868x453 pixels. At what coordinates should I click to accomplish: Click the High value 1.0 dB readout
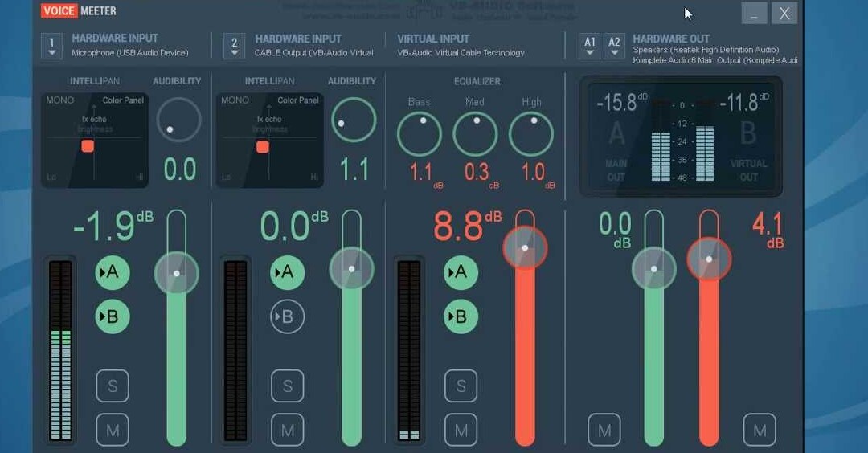(x=538, y=175)
